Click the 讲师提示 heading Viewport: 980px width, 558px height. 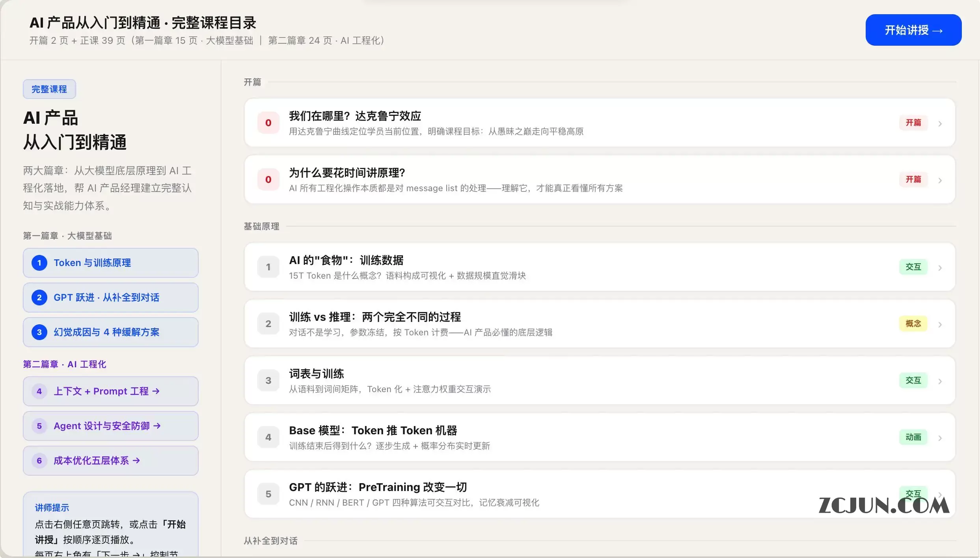(x=52, y=508)
